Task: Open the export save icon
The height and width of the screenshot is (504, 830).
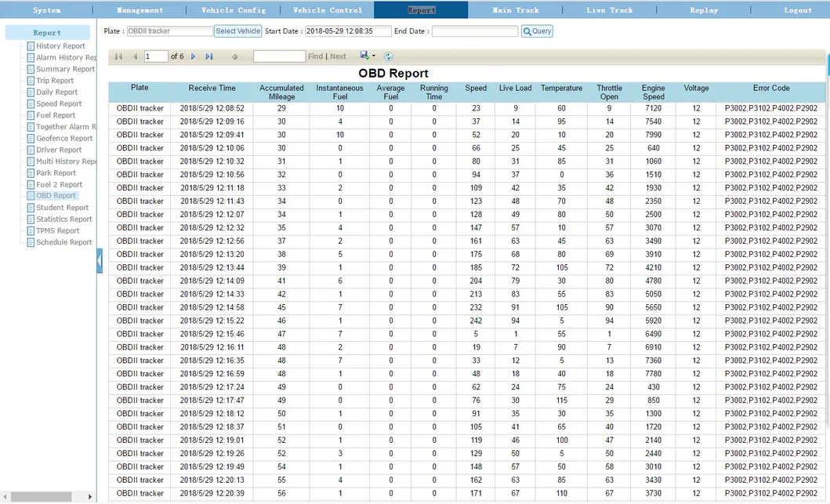Action: [x=364, y=55]
